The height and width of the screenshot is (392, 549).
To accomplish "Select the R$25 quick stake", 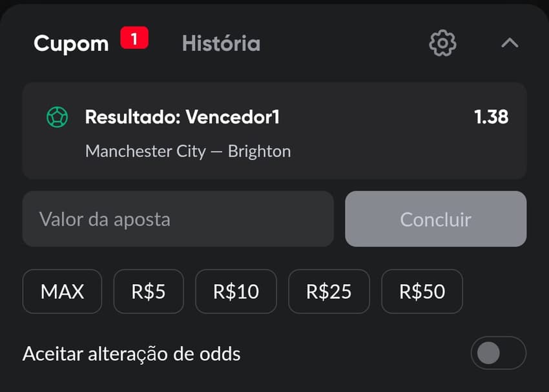I will [x=329, y=292].
